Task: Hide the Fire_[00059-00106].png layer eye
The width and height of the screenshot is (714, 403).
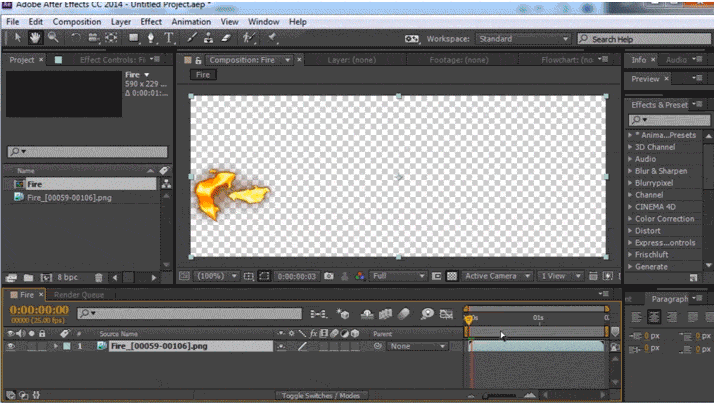Action: click(x=10, y=346)
